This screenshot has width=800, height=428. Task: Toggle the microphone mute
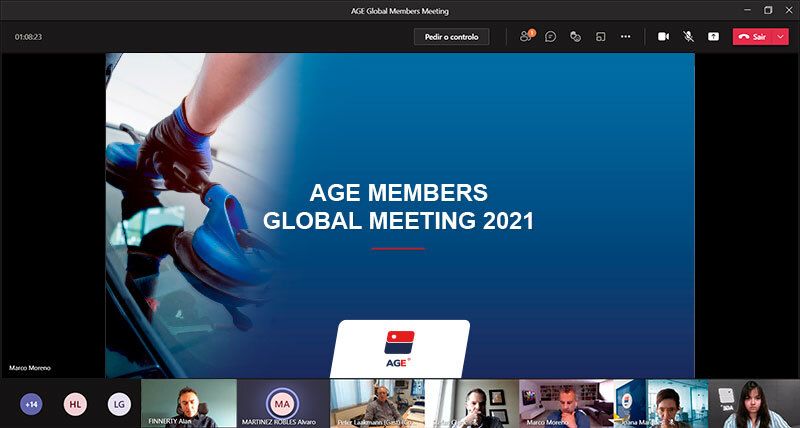click(x=688, y=37)
